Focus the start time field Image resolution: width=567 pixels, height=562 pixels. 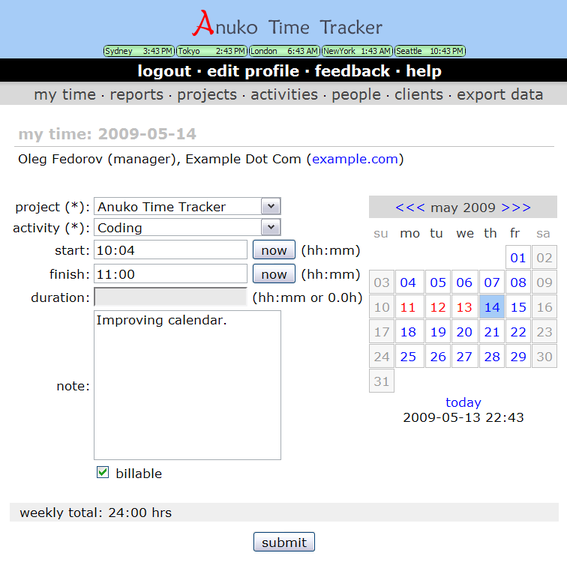click(x=171, y=250)
